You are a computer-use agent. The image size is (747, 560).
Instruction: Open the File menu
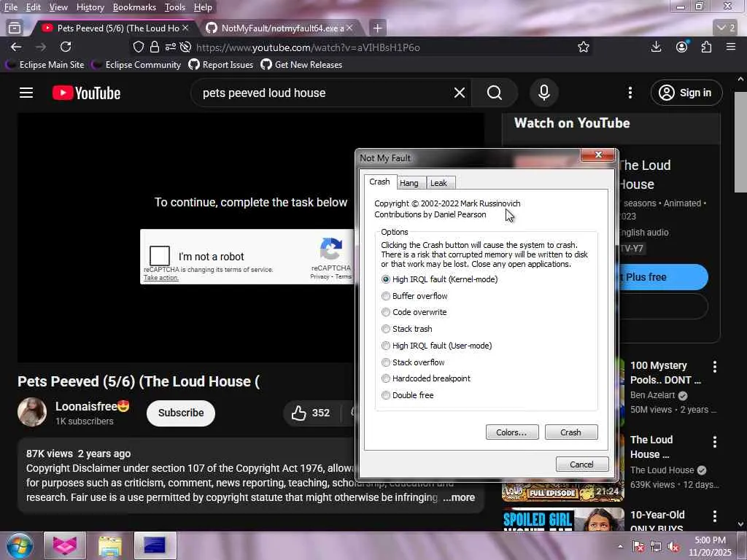(x=10, y=7)
